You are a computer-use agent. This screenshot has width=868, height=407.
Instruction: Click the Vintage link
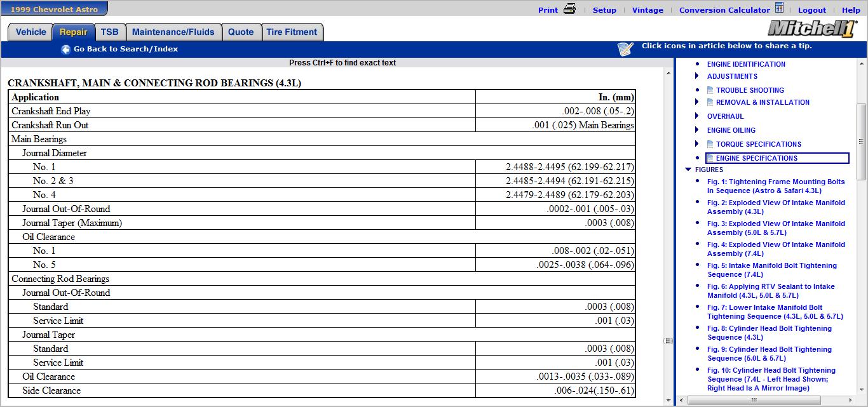coord(648,10)
